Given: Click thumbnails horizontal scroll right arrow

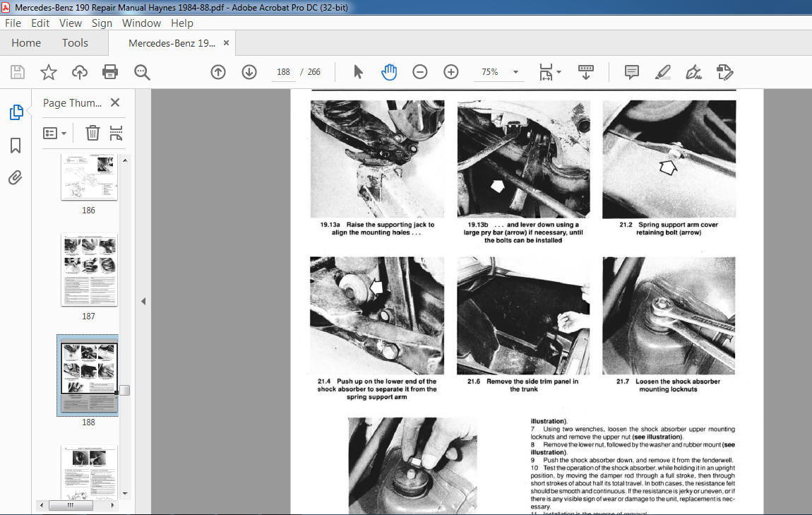Looking at the screenshot, I should (112, 504).
